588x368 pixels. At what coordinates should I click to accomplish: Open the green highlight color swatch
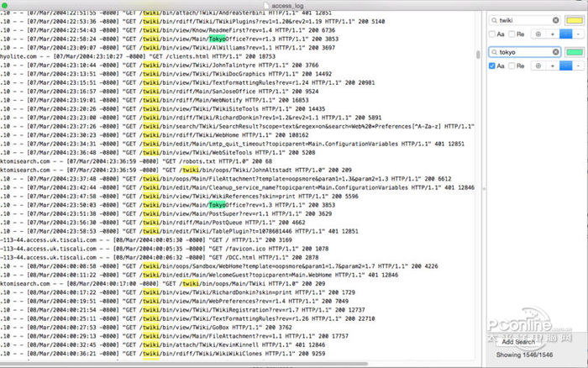click(x=574, y=52)
